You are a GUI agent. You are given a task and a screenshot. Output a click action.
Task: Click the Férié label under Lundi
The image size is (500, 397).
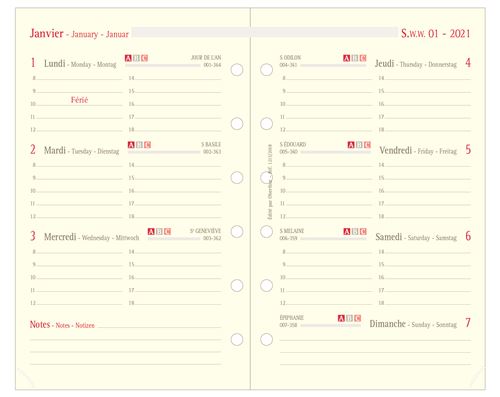(x=79, y=100)
